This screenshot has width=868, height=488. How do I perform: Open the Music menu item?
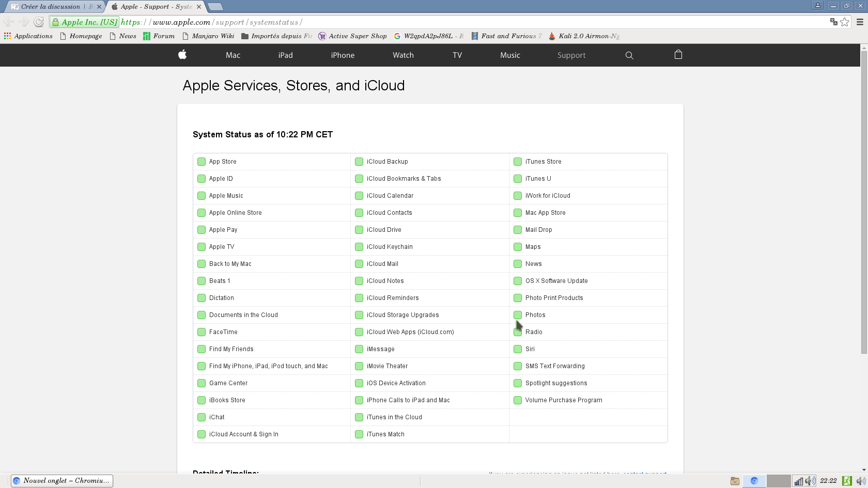510,55
